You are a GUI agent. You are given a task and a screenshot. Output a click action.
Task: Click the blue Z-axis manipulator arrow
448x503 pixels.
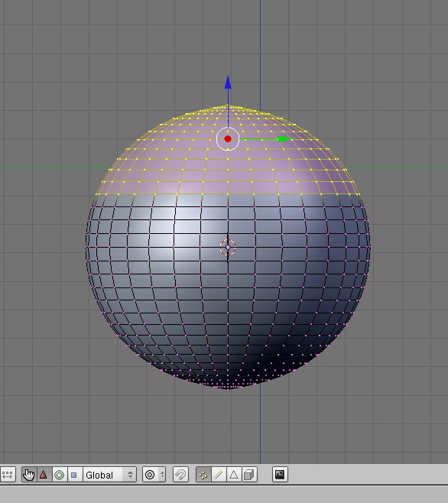point(228,83)
